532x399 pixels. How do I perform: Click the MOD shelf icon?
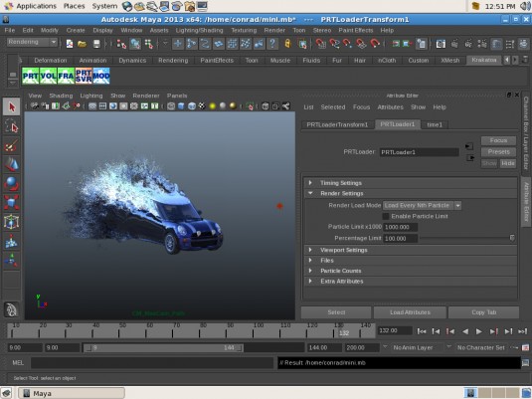[x=101, y=76]
